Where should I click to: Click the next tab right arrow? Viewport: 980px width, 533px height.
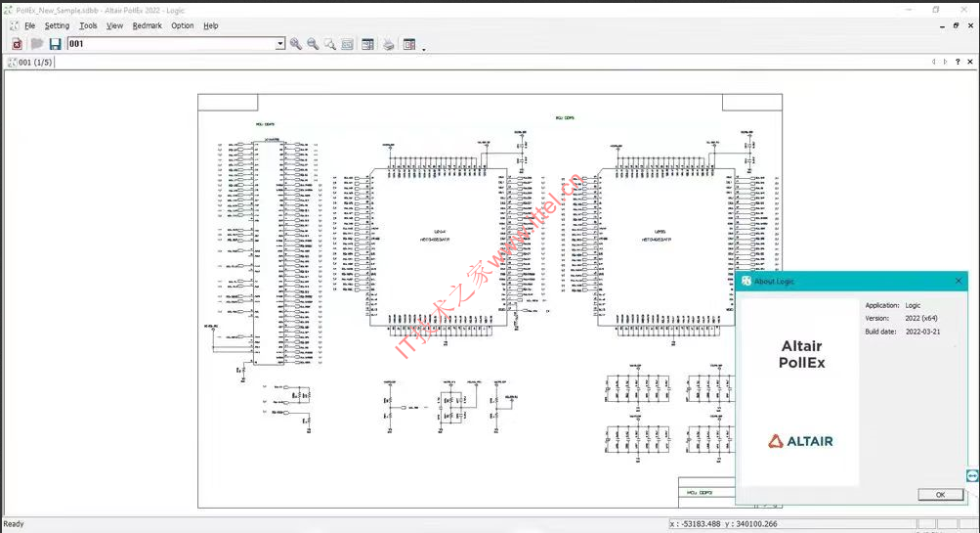pyautogui.click(x=945, y=62)
